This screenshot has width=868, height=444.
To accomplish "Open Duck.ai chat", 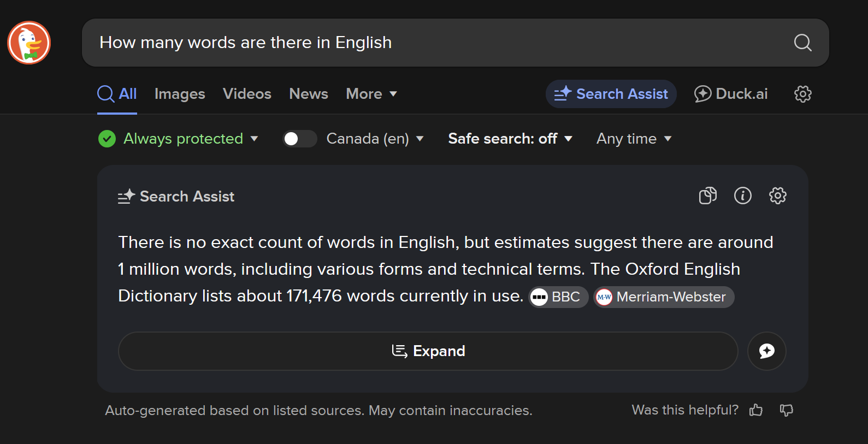I will click(x=731, y=94).
